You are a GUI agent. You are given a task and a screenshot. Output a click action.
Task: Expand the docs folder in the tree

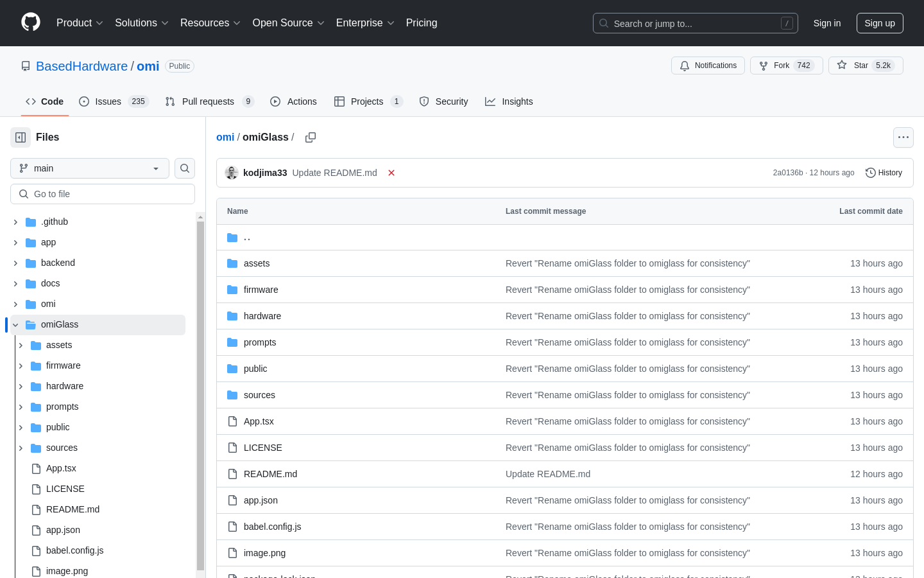coord(15,283)
